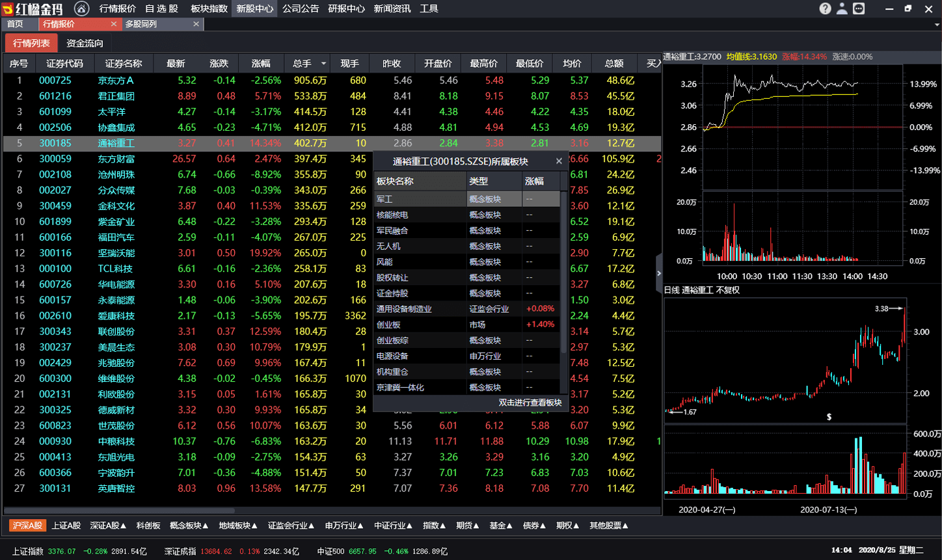
Task: Expand the 债券 category list
Action: click(x=535, y=526)
